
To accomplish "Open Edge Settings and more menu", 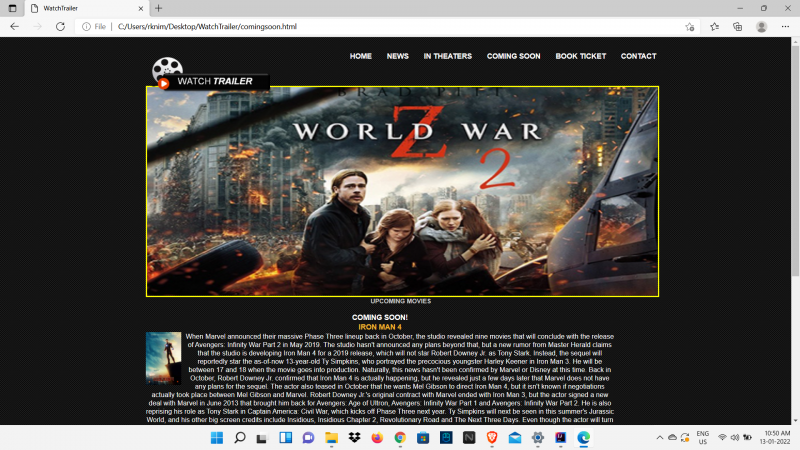I will (785, 27).
